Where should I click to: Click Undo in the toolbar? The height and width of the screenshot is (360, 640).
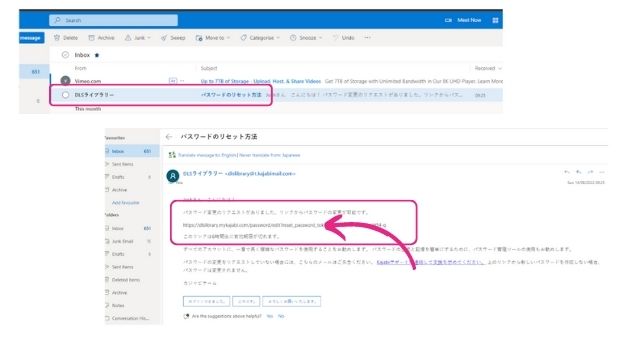344,38
